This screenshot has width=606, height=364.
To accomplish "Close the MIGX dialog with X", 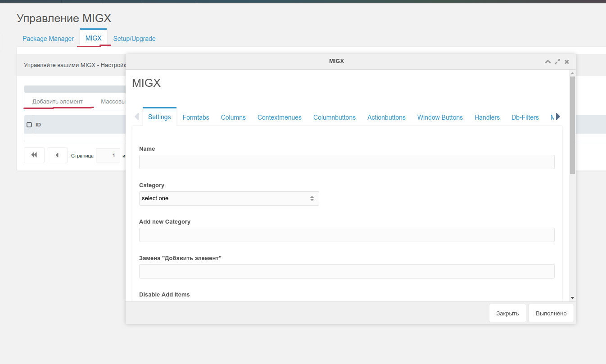I will 567,62.
